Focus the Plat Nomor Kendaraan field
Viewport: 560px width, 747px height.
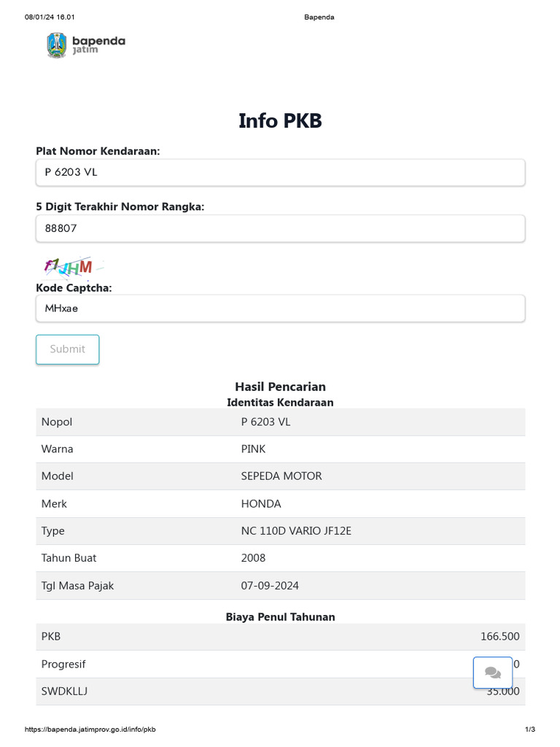click(280, 173)
